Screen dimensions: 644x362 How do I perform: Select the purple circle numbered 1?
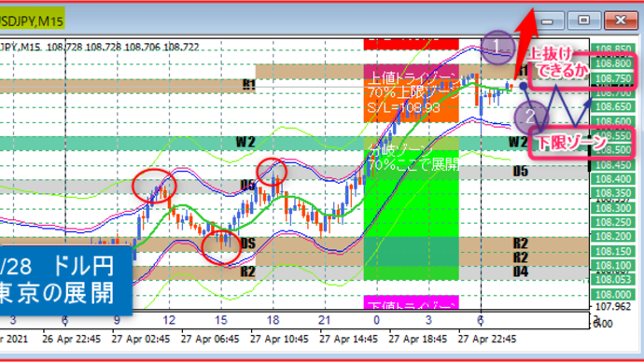(x=497, y=48)
